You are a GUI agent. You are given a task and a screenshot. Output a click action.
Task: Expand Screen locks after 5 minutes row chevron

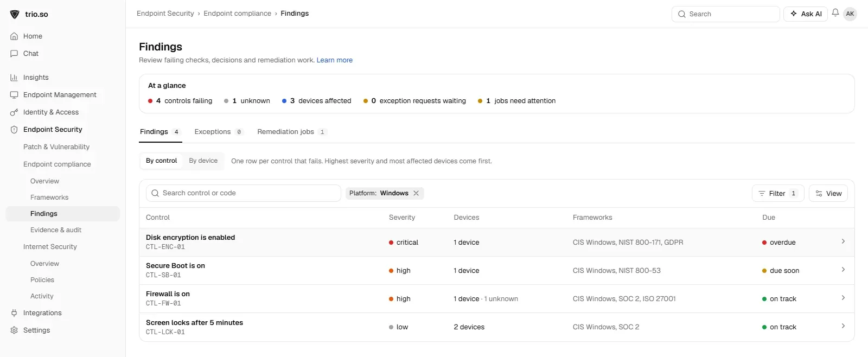pos(843,326)
